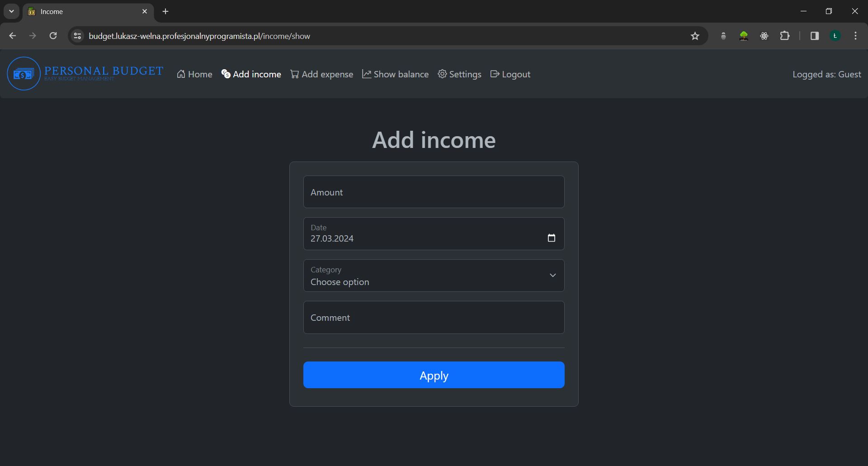View site information icon in address bar
Image resolution: width=868 pixels, height=466 pixels.
[x=78, y=36]
